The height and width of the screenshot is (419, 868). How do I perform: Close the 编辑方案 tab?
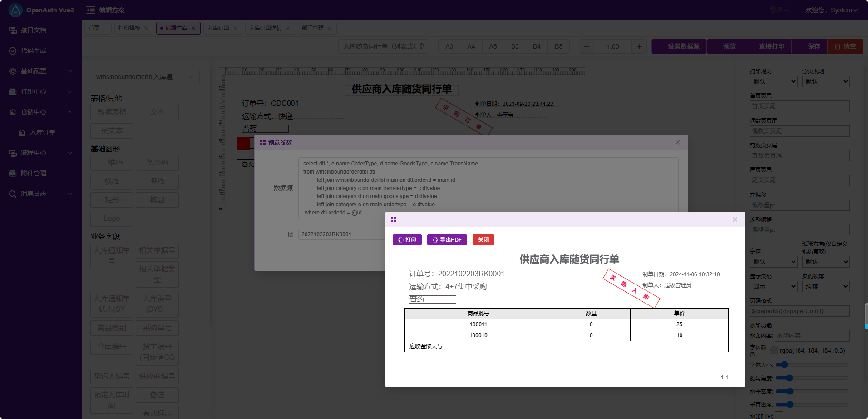click(x=193, y=28)
